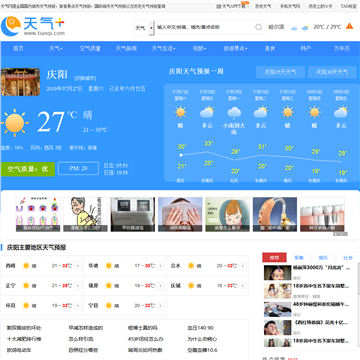Open the old man cartoon ad thumbnail
Screen dimensions: 360x360
pyautogui.click(x=85, y=214)
